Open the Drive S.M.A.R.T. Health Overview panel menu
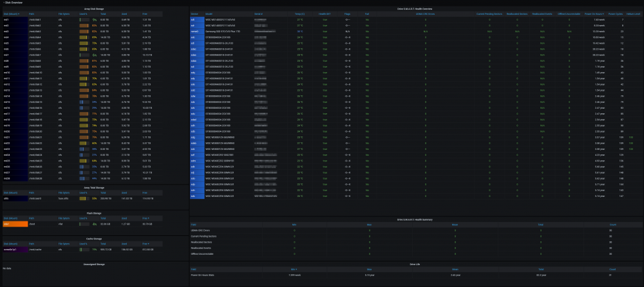This screenshot has height=287, width=644. pyautogui.click(x=416, y=8)
